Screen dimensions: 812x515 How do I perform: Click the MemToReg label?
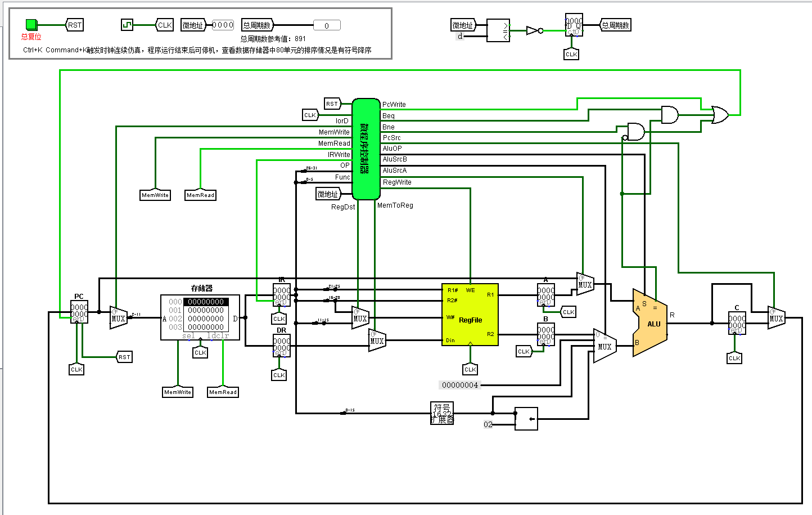point(395,205)
